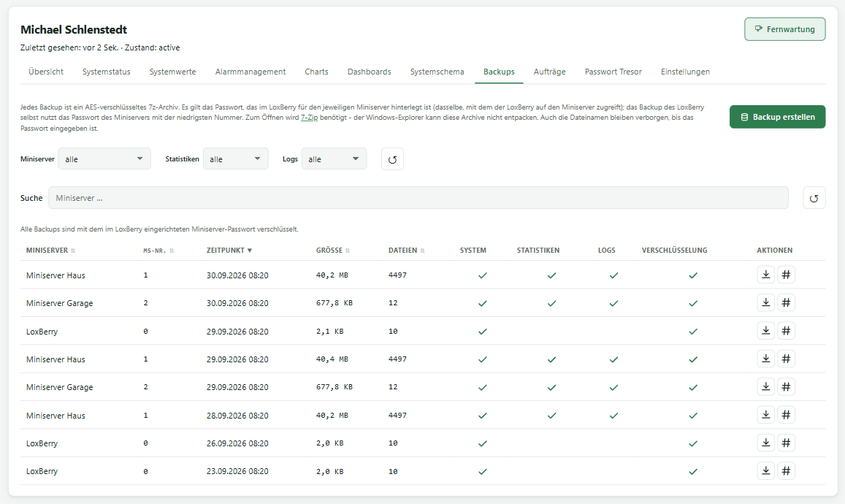Select the 28.09.2026 08:20 timestamp
Screen dimensions: 845x504
pyautogui.click(x=237, y=416)
